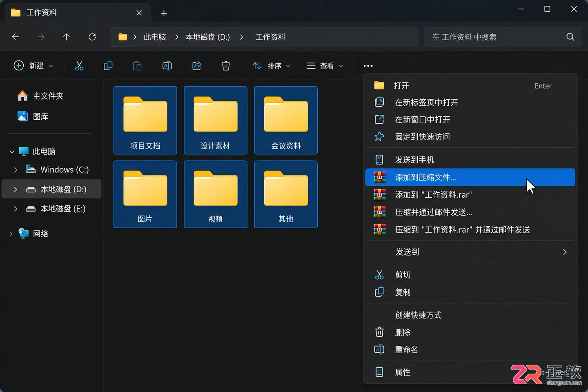
Task: Select the 项目文档 folder
Action: coord(145,120)
